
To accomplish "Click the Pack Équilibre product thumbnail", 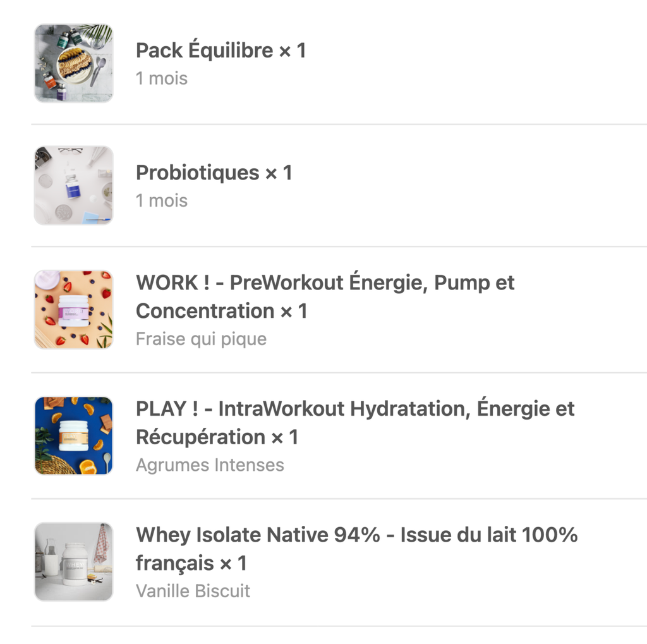I will coord(73,63).
